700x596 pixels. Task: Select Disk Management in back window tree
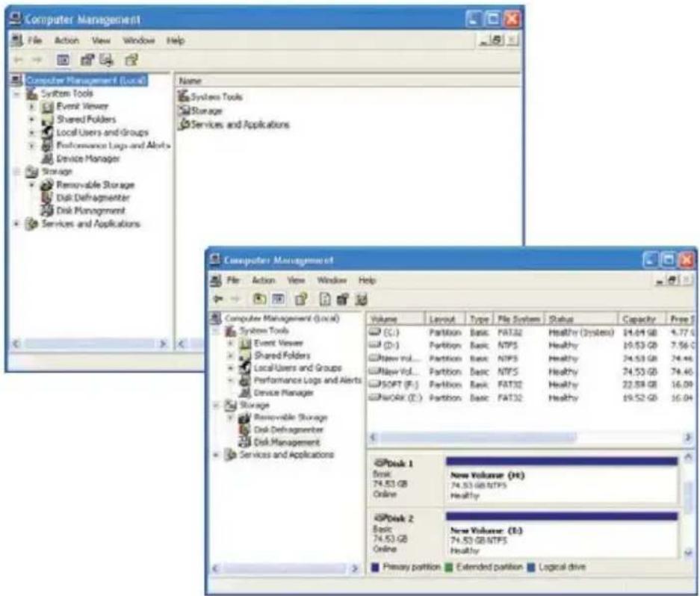[x=90, y=211]
